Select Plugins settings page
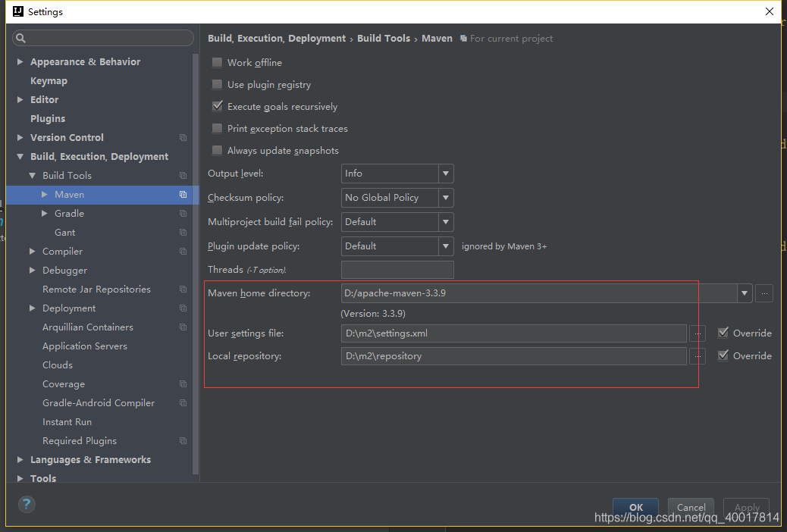Image resolution: width=787 pixels, height=532 pixels. (x=48, y=118)
